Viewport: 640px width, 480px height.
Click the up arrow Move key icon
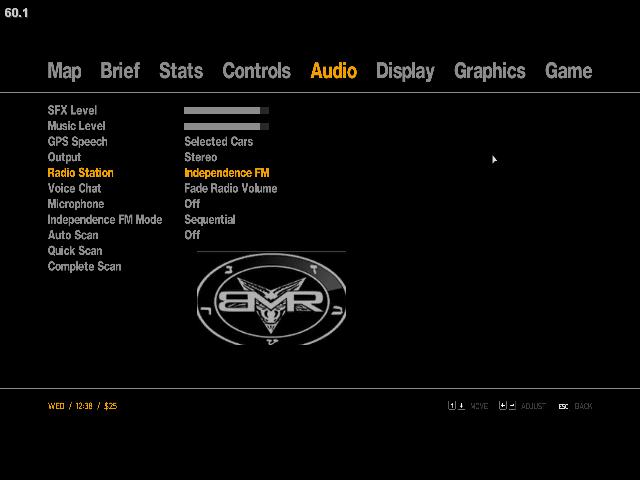452,406
